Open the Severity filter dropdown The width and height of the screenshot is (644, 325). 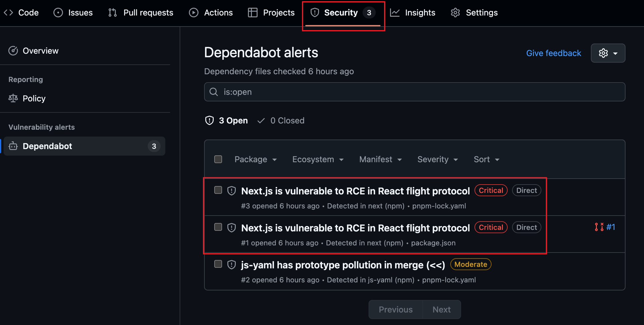tap(438, 159)
